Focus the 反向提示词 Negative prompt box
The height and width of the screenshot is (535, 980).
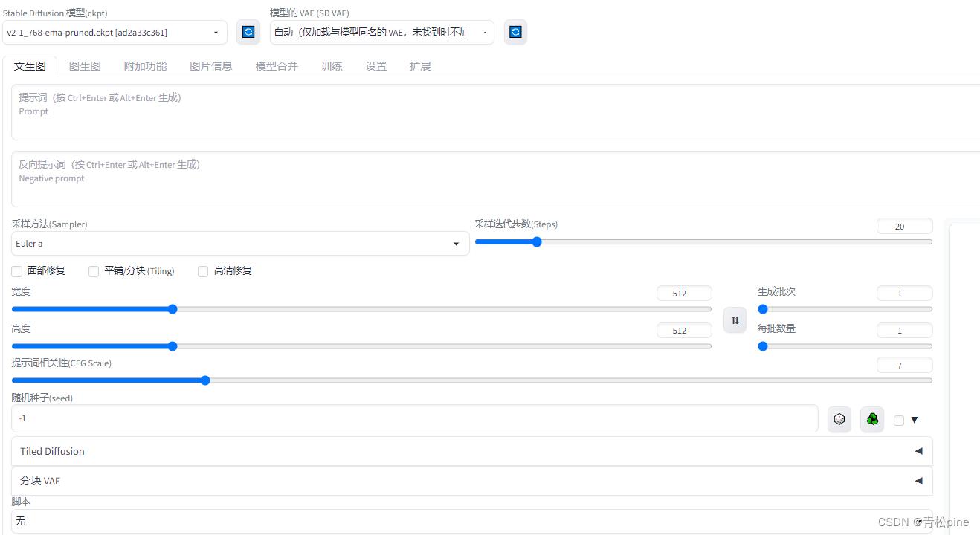(x=495, y=179)
